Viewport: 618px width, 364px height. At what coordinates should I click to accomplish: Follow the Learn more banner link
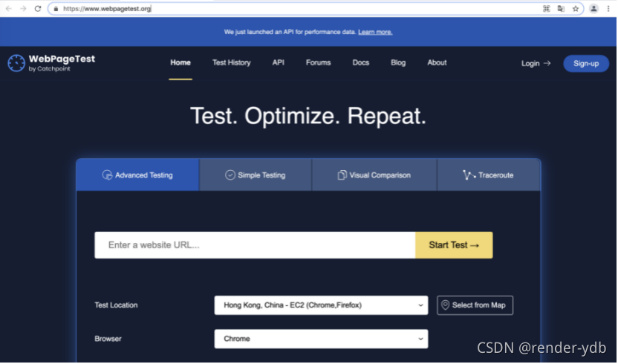(x=375, y=33)
